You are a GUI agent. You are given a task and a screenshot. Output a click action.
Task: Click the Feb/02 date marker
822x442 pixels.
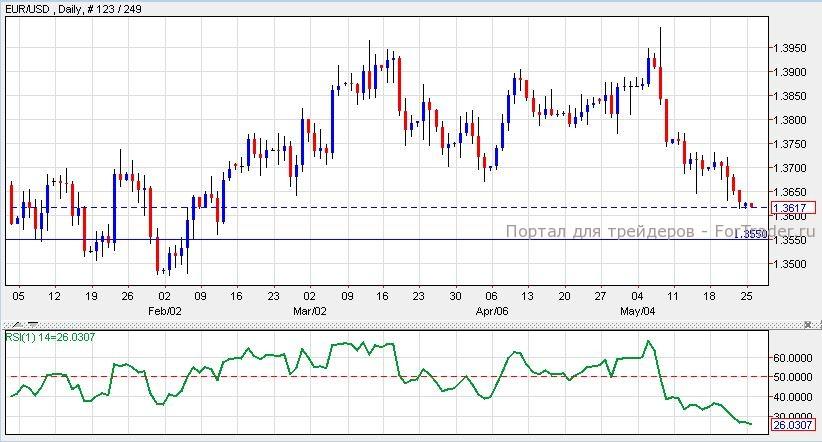[167, 310]
